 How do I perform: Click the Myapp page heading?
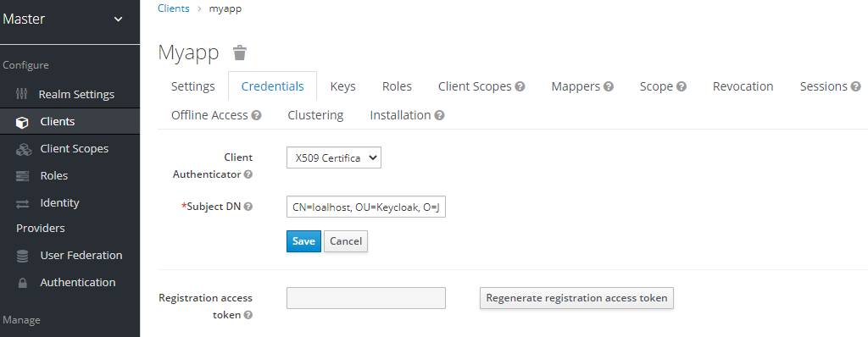click(188, 52)
